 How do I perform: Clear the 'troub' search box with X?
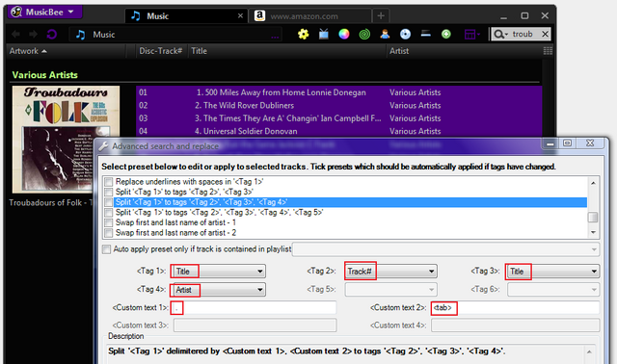[x=545, y=35]
